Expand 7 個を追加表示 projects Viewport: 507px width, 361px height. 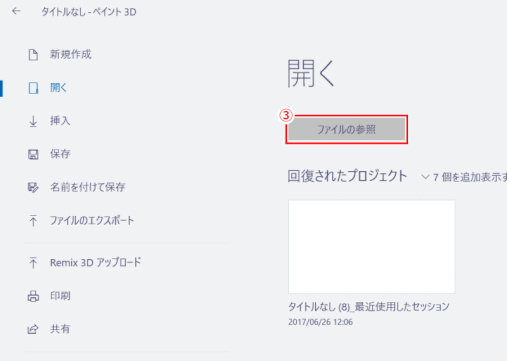[x=464, y=177]
